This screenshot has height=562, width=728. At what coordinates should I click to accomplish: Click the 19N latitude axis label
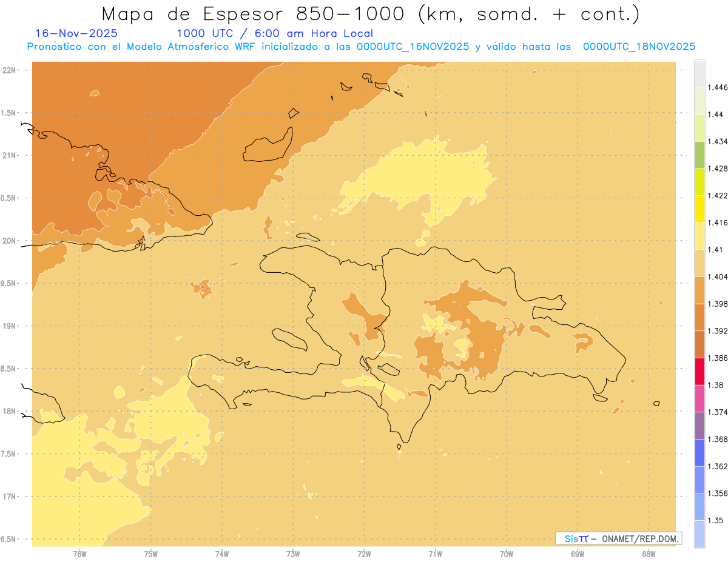[9, 326]
